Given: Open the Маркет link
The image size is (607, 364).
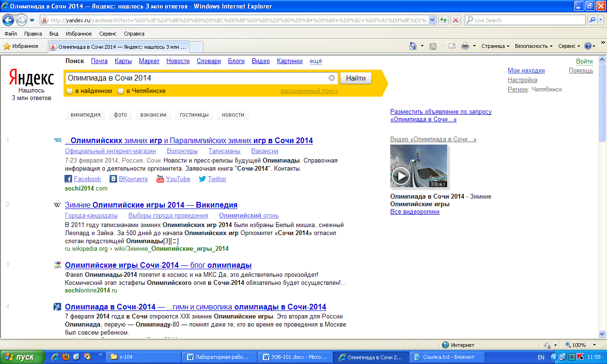Looking at the screenshot, I should (x=149, y=61).
